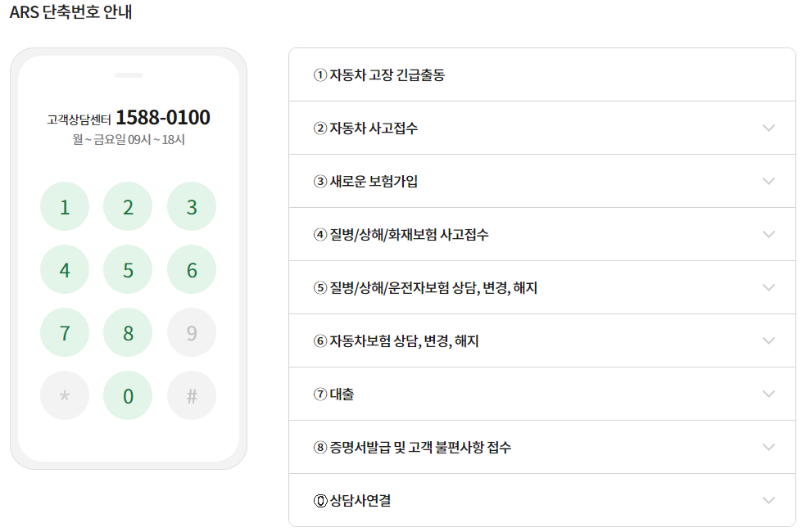Toggle open the ⑥ 자동차보험 상담 section
802x532 pixels.
tap(767, 340)
